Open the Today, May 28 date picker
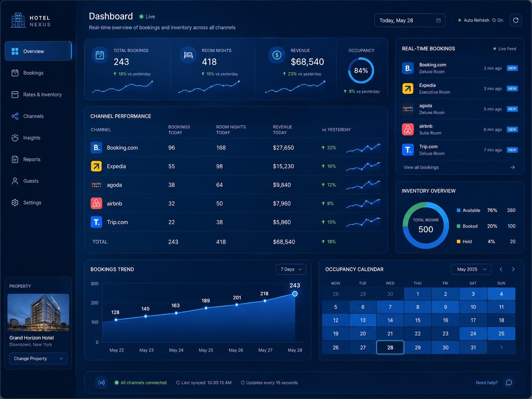Image resolution: width=532 pixels, height=399 pixels. [x=410, y=20]
